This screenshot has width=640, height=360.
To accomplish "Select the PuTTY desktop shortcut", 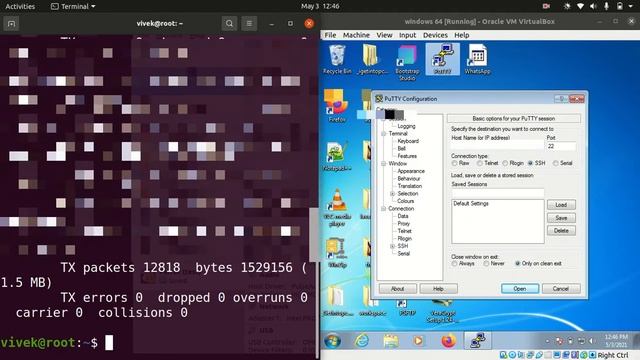I will tap(442, 60).
